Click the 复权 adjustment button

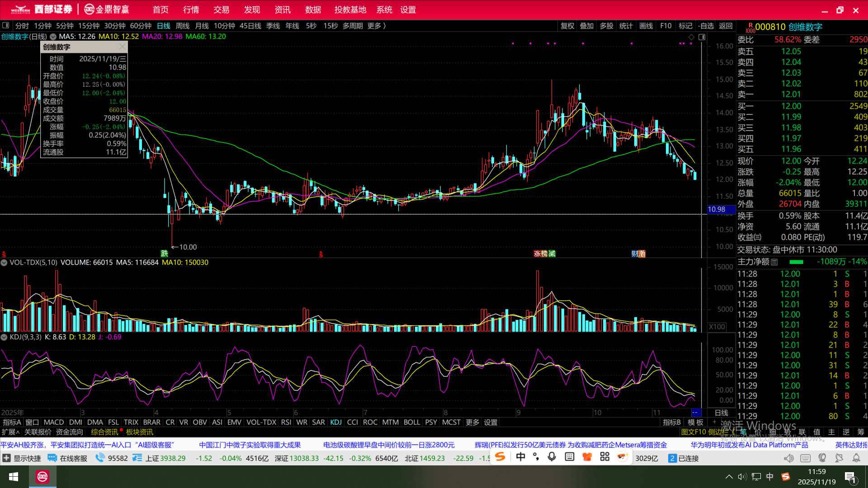pyautogui.click(x=567, y=26)
